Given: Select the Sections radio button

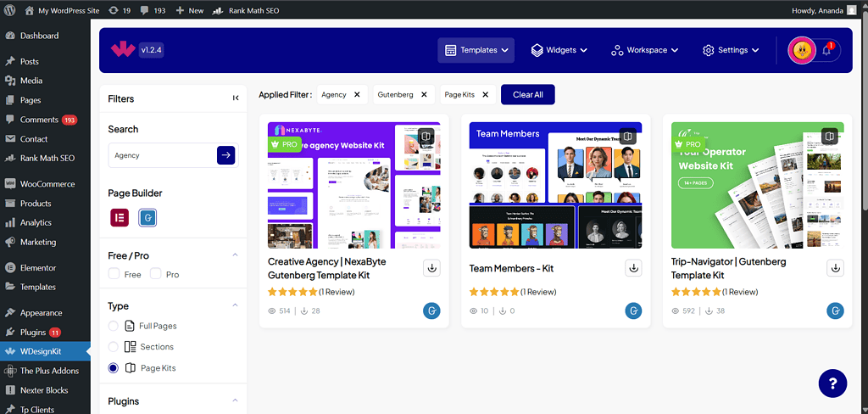Looking at the screenshot, I should (113, 347).
